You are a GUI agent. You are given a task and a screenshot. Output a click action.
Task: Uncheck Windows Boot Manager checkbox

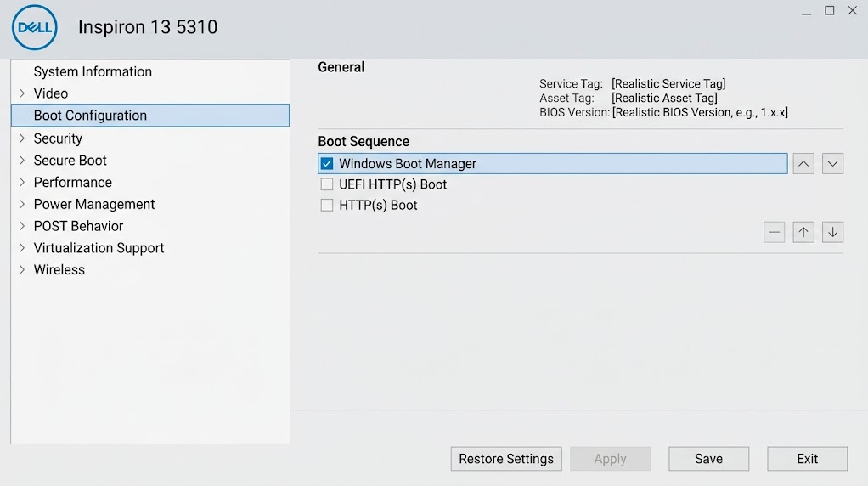[327, 164]
